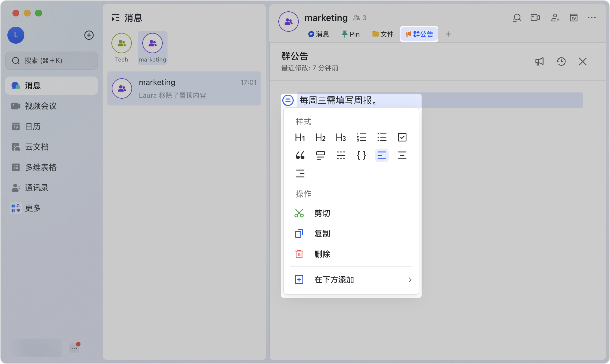Open marketing conversation in message list
This screenshot has width=610, height=364.
pos(184,88)
